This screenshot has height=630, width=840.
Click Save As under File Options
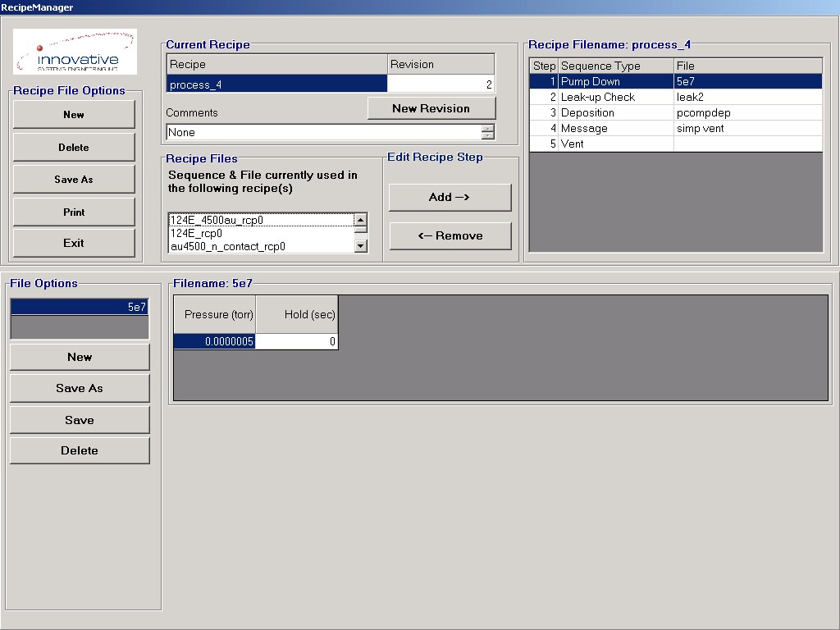click(x=79, y=387)
